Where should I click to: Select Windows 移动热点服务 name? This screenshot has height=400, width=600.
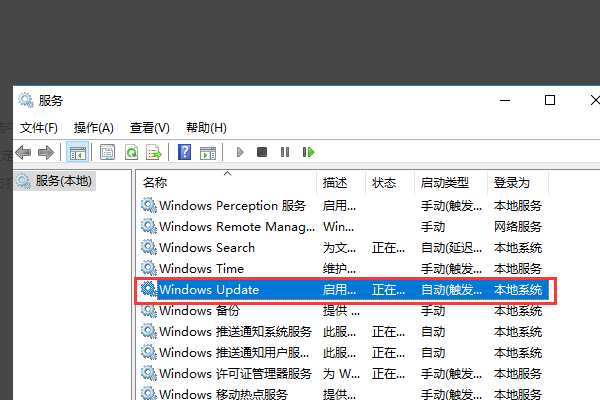pos(223,393)
